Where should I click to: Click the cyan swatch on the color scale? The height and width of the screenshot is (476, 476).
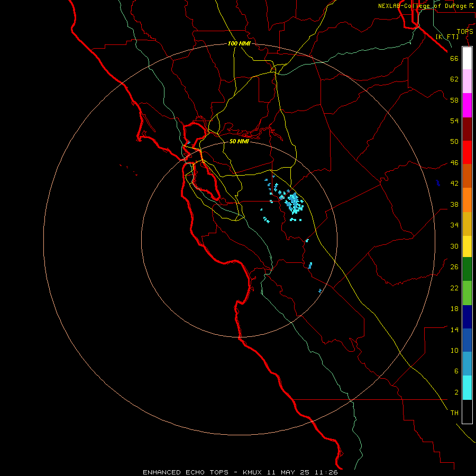point(467,388)
